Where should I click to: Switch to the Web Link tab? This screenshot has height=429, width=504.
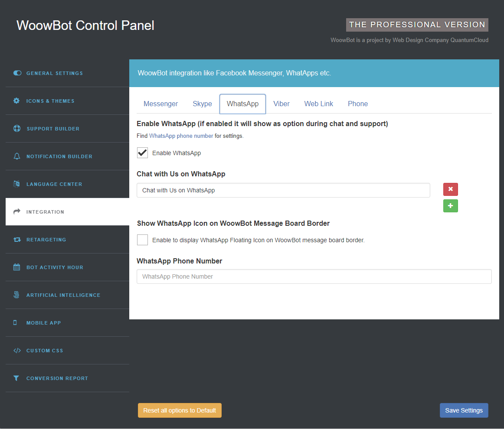pyautogui.click(x=318, y=104)
